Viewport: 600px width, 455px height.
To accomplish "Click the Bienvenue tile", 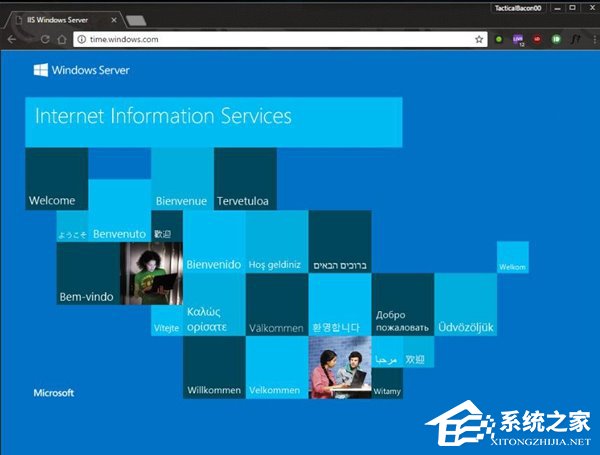I will click(183, 179).
